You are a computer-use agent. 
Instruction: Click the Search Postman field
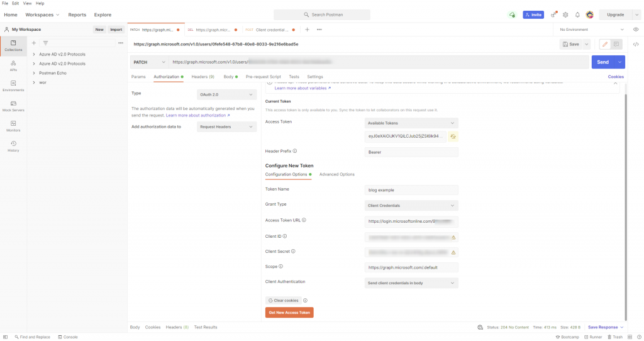[x=322, y=15]
